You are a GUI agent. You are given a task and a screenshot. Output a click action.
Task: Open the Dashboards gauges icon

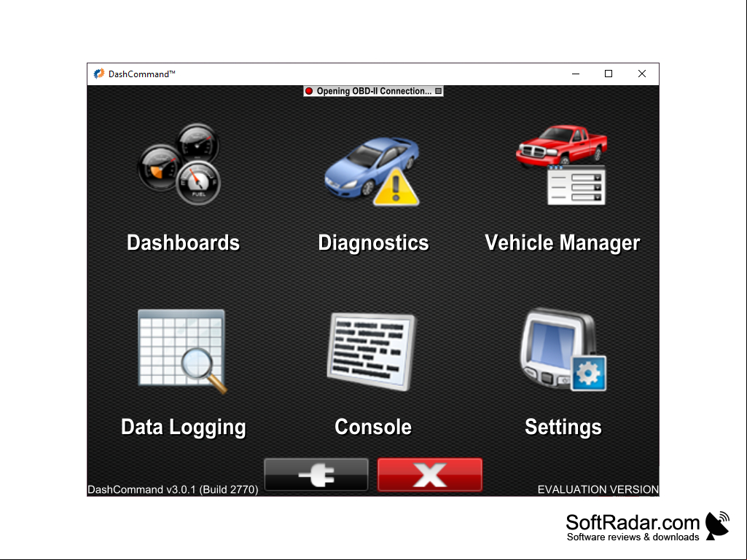tap(179, 164)
